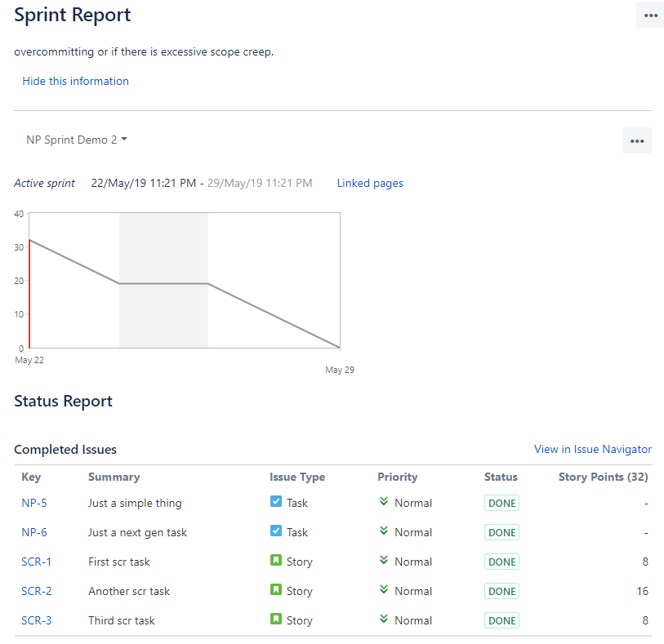Open View in Issue Navigator
Screen dimensions: 664x644
593,450
